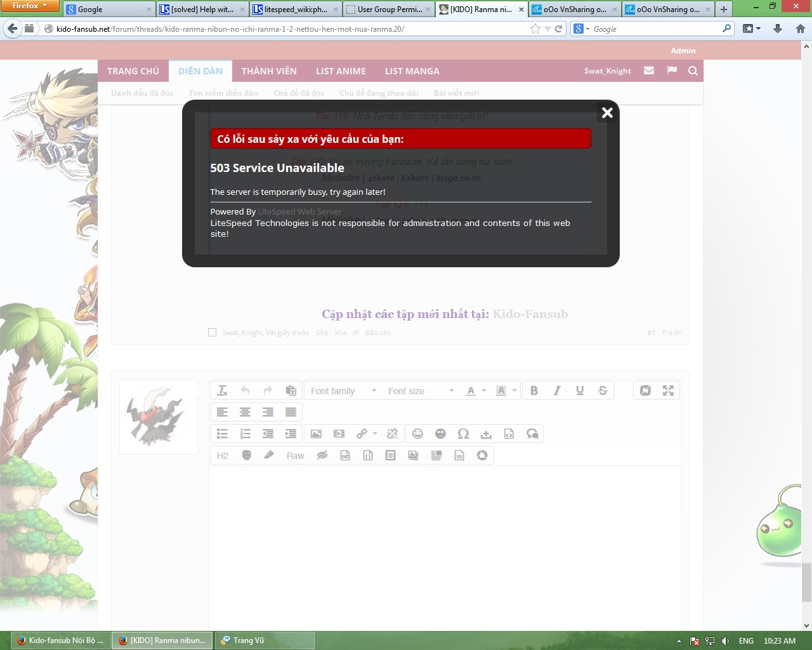Tick the checkbox beside Swat_Knight post
812x650 pixels.
213,333
